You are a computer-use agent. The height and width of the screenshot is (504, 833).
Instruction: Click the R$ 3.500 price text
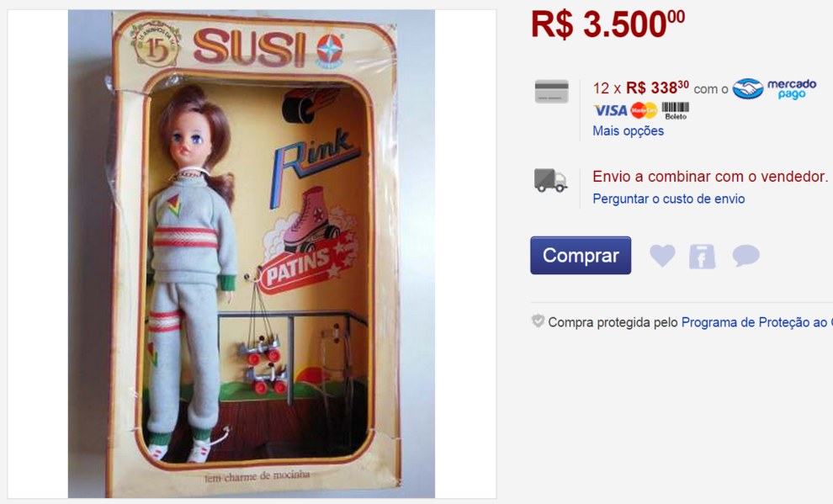(x=608, y=24)
